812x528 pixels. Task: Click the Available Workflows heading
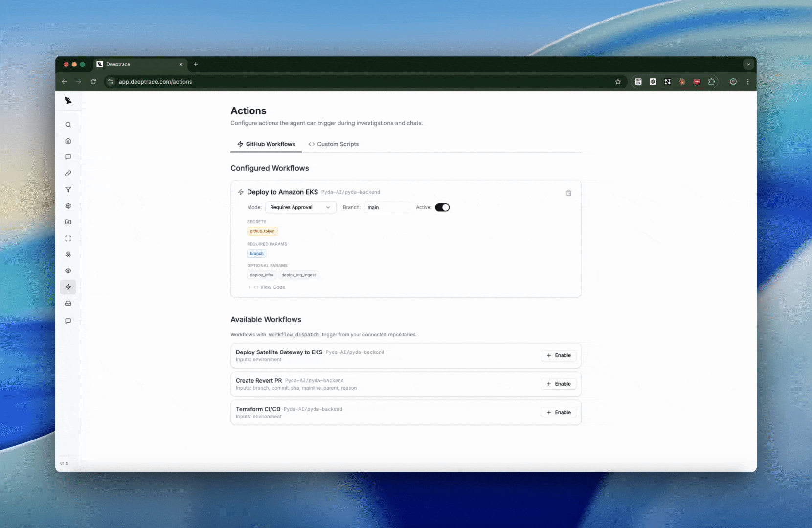pyautogui.click(x=266, y=320)
